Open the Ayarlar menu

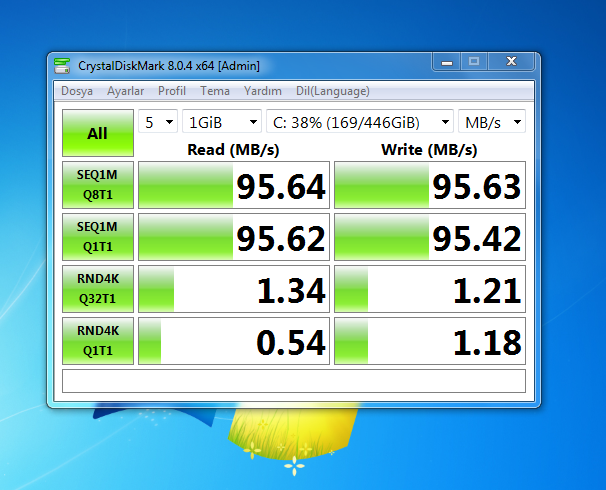tap(125, 91)
